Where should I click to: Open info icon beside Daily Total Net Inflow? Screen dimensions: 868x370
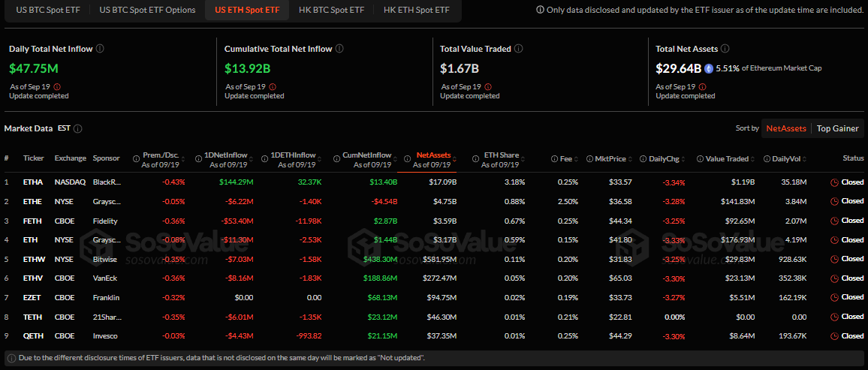tap(100, 49)
